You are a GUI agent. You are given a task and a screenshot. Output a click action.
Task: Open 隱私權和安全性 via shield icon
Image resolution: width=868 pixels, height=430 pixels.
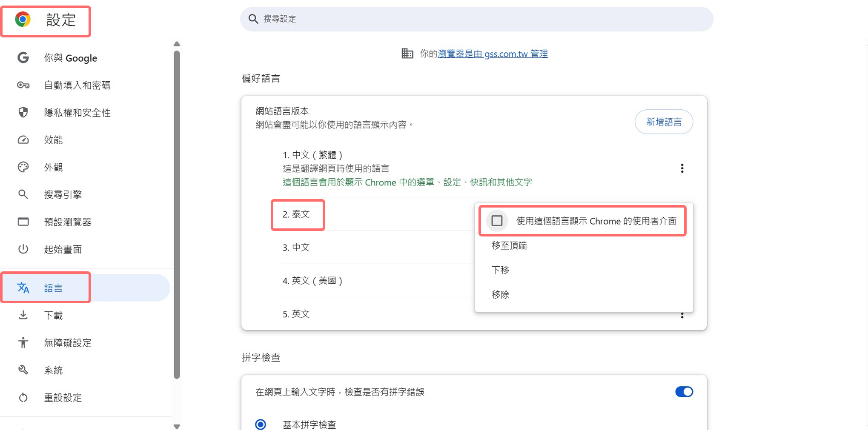(23, 112)
